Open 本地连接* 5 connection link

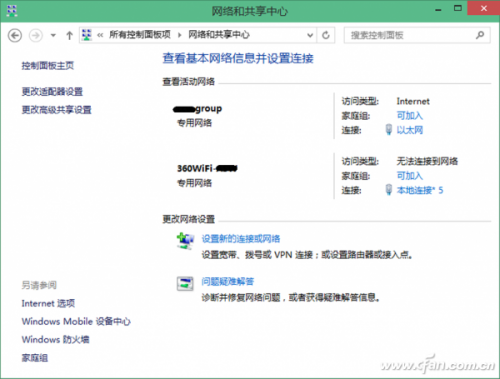pyautogui.click(x=420, y=190)
